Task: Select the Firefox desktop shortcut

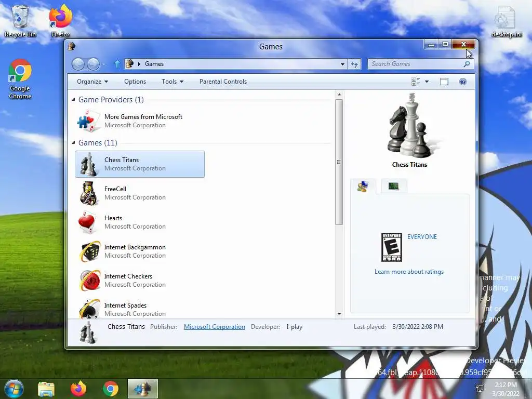Action: click(60, 21)
